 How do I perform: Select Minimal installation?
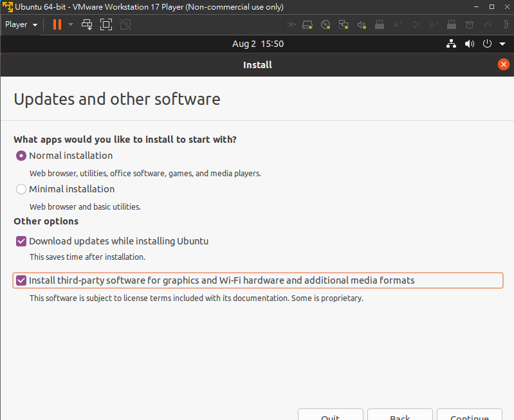(65, 189)
